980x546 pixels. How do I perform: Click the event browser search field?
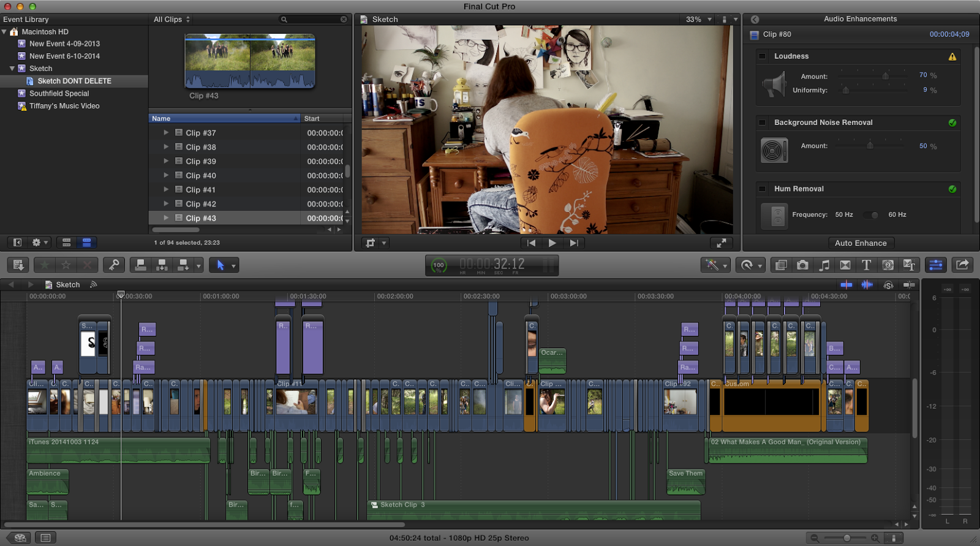point(314,20)
